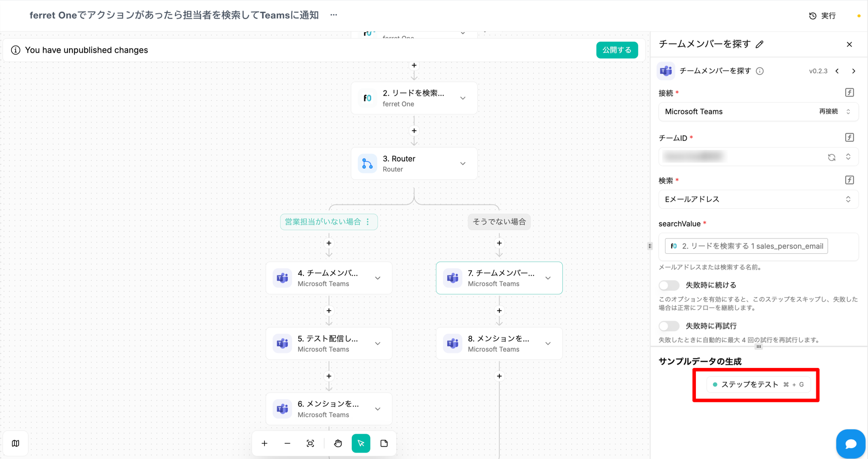Toggle dynamic value icon for 接続 field
This screenshot has width=868, height=459.
coord(849,93)
